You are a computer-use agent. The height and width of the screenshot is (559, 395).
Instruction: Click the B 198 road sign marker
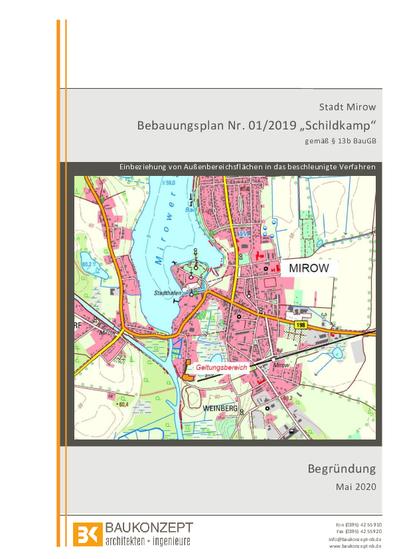point(301,325)
